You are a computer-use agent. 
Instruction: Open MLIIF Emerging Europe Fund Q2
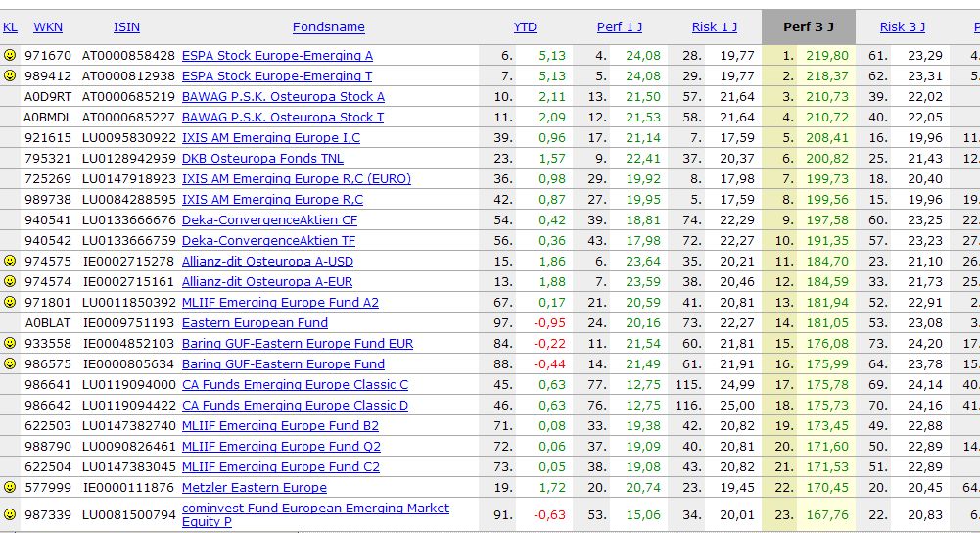point(281,448)
